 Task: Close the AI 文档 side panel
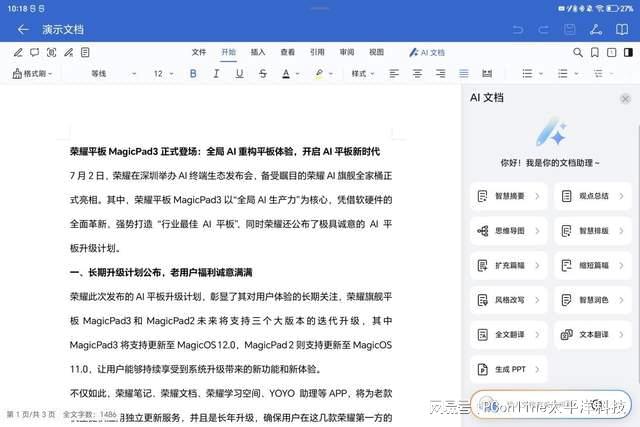pyautogui.click(x=625, y=99)
